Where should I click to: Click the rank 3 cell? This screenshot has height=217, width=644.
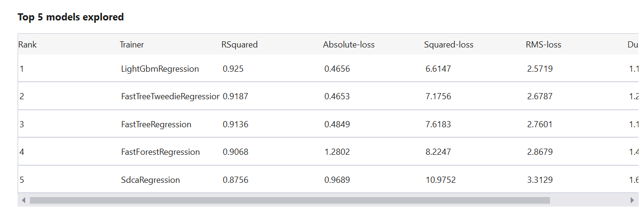(22, 124)
